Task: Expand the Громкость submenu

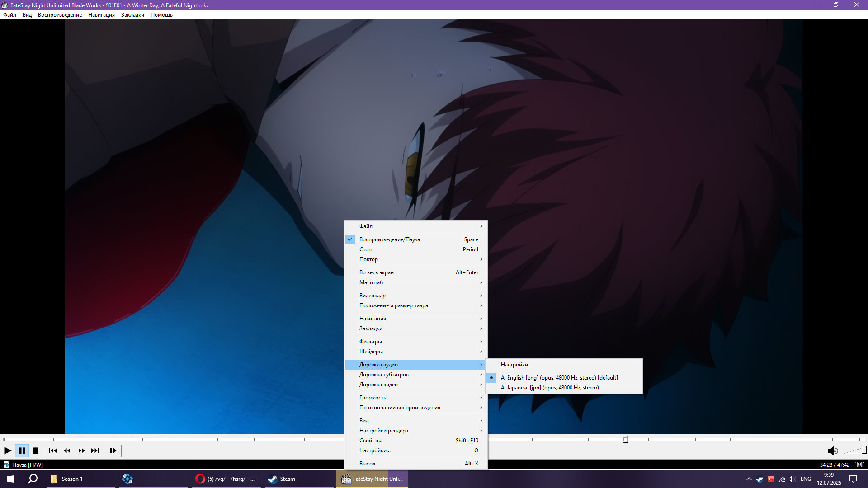Action: point(416,398)
